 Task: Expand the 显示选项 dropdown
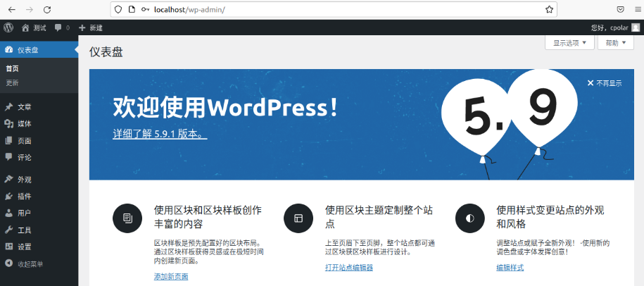tap(569, 43)
